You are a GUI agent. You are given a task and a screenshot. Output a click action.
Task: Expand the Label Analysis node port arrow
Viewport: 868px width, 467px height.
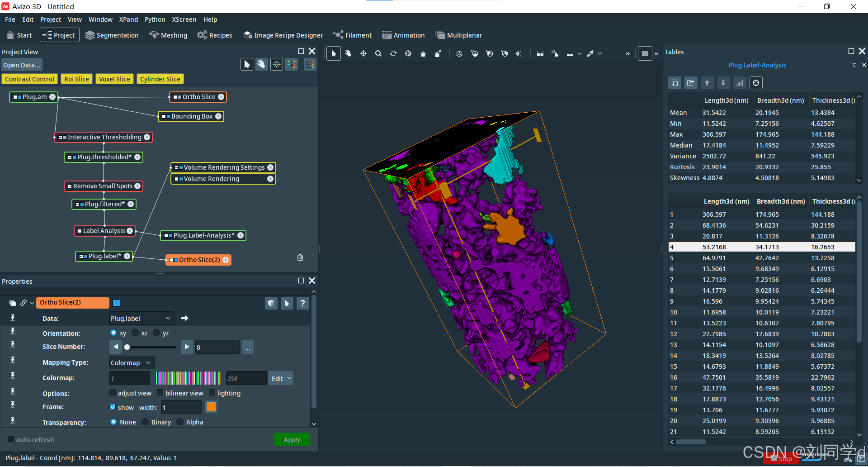(x=130, y=231)
